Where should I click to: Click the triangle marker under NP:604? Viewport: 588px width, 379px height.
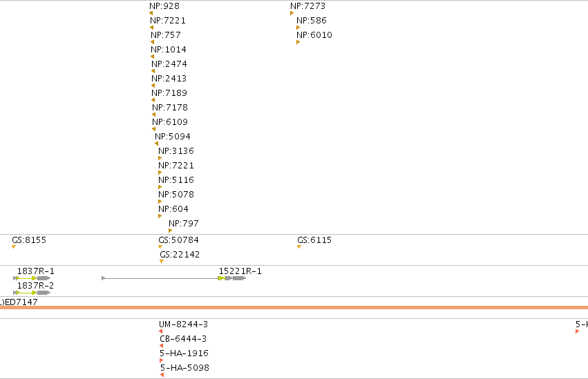(x=160, y=216)
